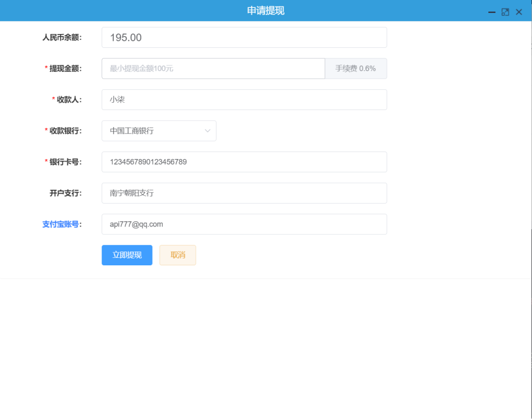Click the blue 支付宝账号 label link
Viewport: 532px width, 419px height.
click(x=61, y=224)
